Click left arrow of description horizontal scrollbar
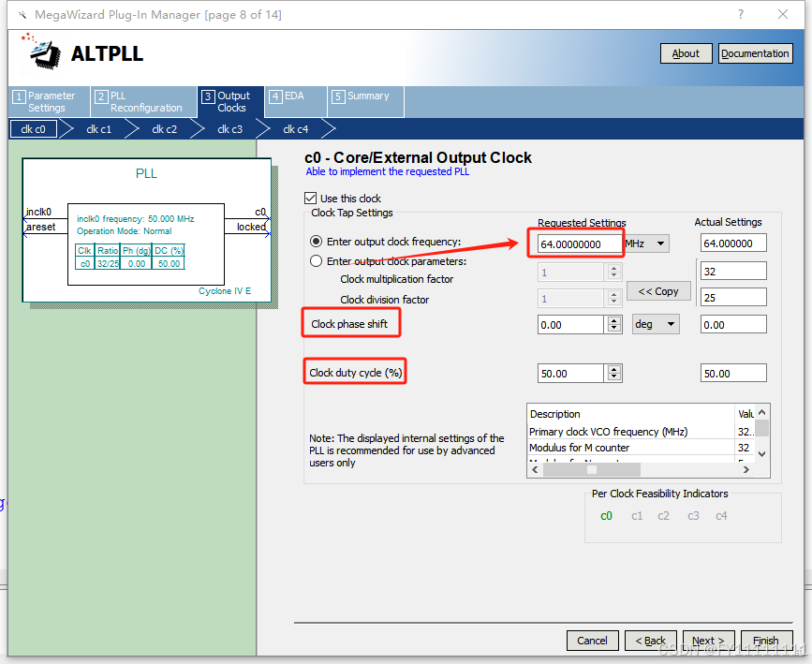812x664 pixels. coord(535,470)
